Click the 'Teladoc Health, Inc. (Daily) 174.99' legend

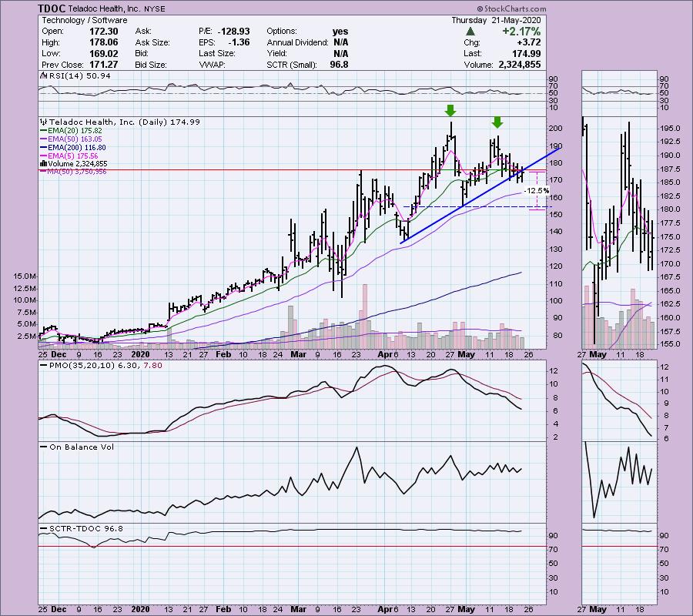click(125, 122)
